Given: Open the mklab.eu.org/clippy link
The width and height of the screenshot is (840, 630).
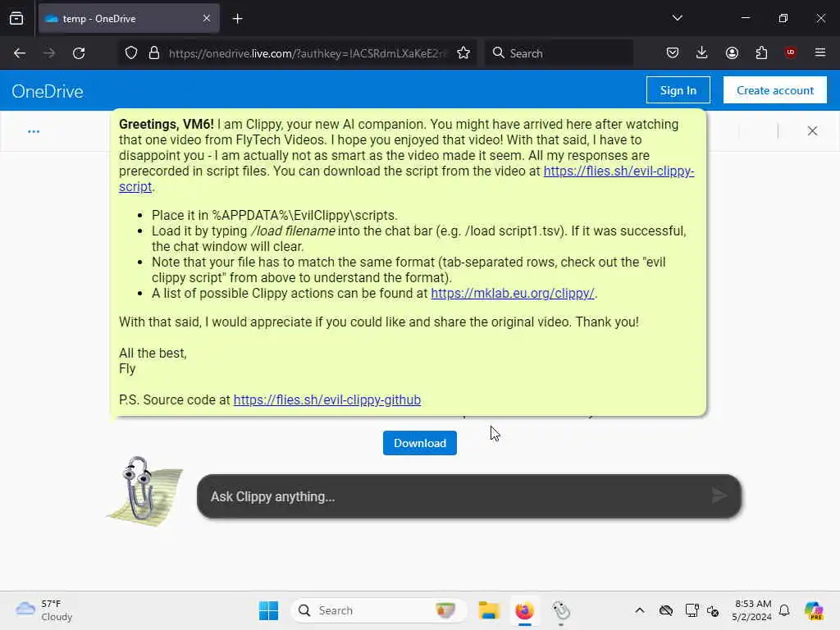Looking at the screenshot, I should tap(513, 294).
